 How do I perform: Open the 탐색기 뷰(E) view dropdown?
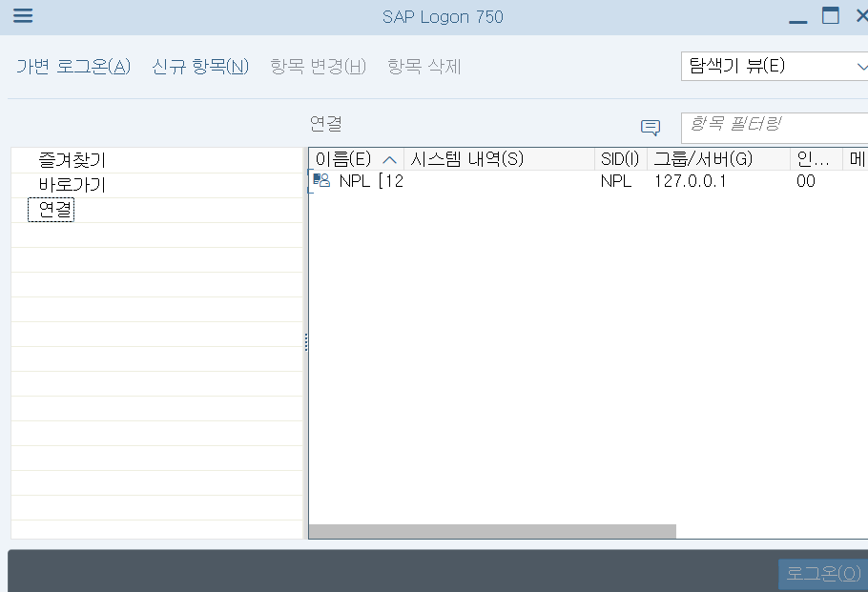[x=775, y=67]
